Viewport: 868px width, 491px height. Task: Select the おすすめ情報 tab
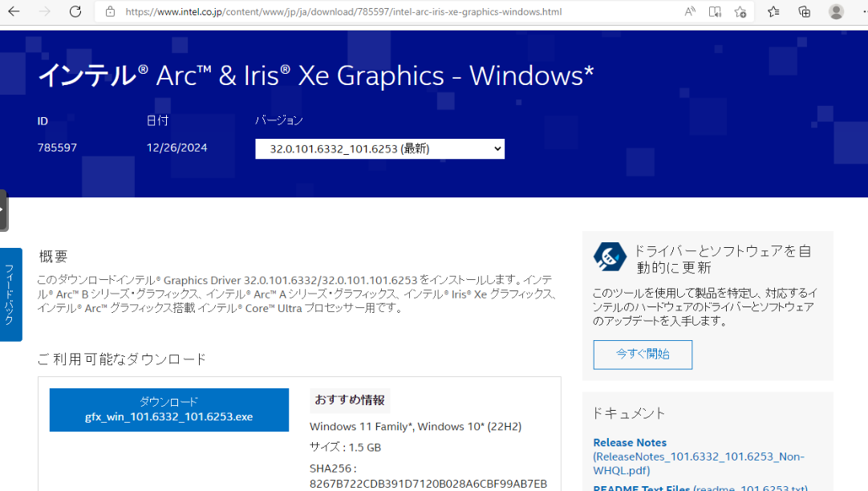(349, 400)
